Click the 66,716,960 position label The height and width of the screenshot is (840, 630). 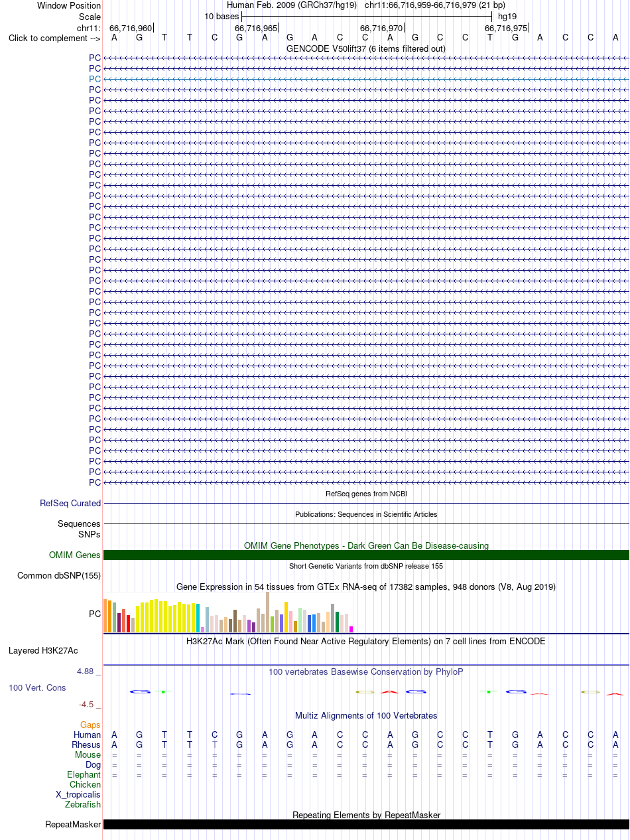coord(131,28)
